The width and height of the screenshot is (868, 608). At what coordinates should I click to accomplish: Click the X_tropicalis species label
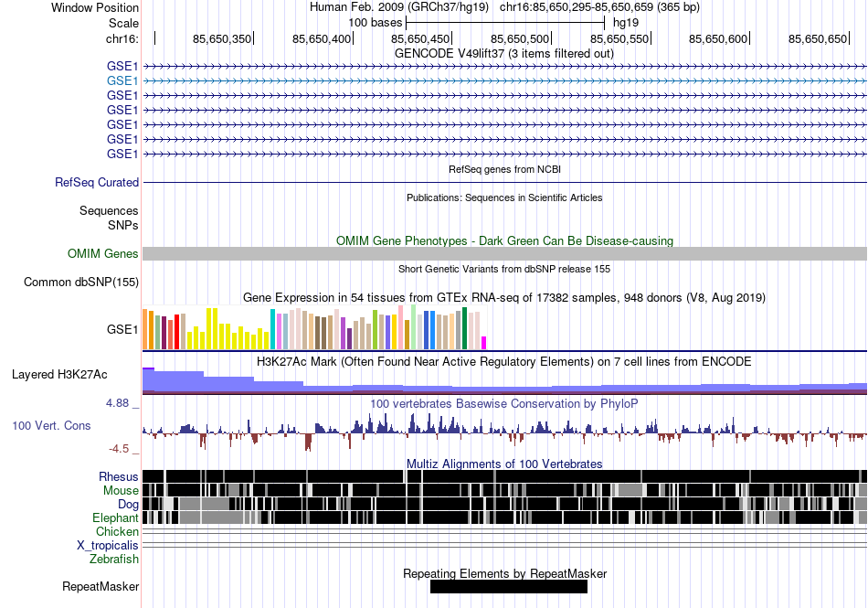click(x=108, y=546)
